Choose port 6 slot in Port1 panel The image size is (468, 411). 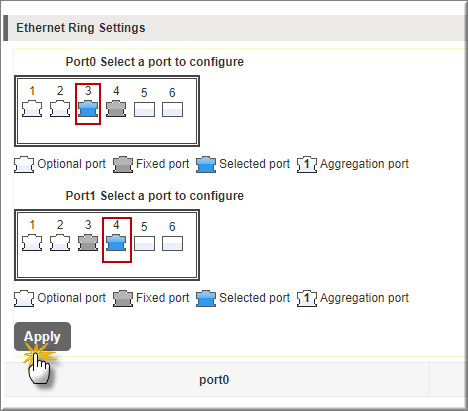tap(172, 244)
